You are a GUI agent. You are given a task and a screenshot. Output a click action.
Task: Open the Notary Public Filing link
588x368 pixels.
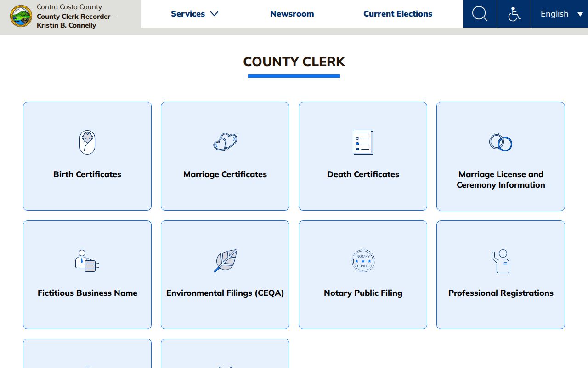363,293
